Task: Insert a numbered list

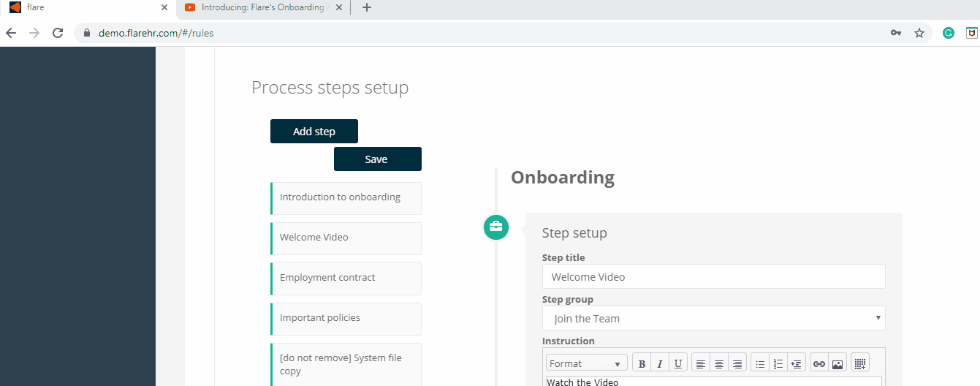Action: coord(778,363)
